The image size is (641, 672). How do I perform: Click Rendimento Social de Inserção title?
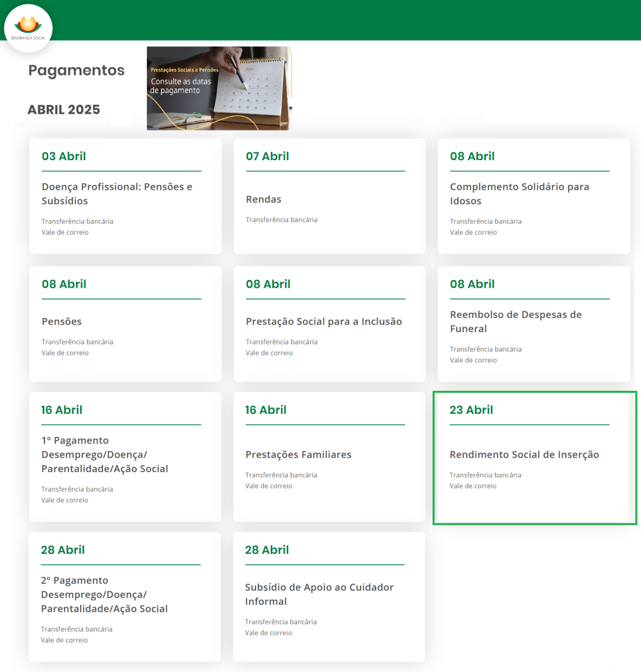pos(524,455)
